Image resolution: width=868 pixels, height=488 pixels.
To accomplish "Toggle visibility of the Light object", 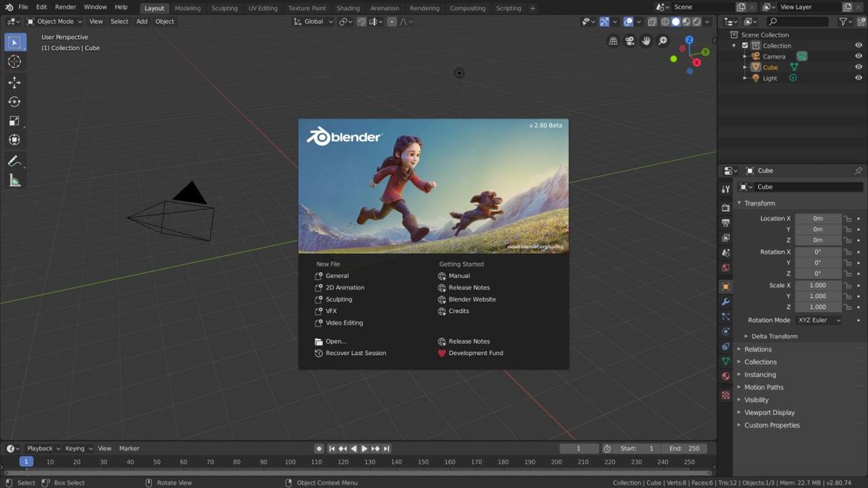I will point(858,77).
